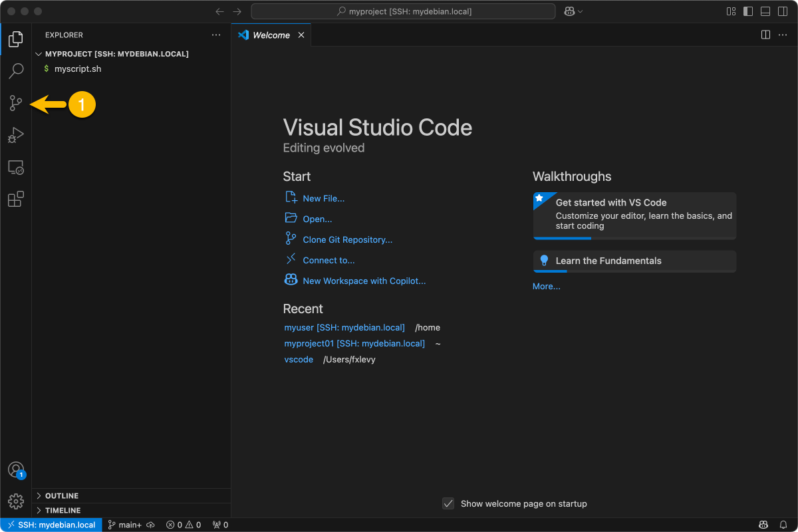Open the Accounts menu icon
This screenshot has height=532, width=798.
coord(16,469)
